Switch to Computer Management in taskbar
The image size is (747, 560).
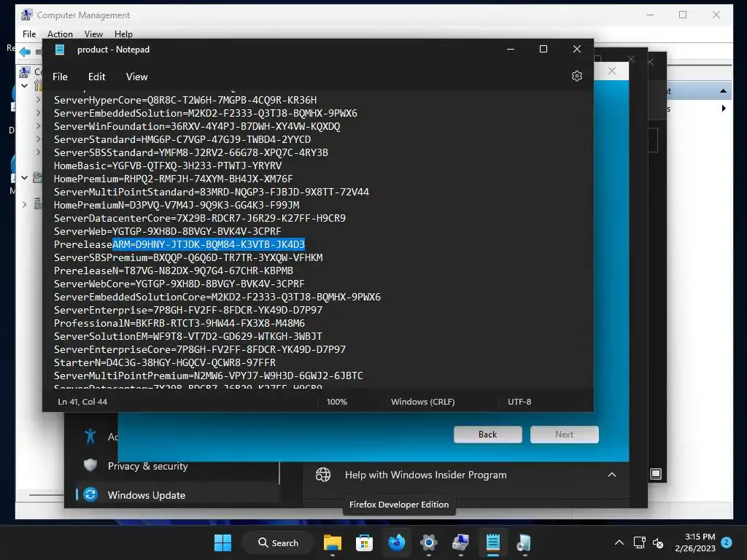[x=461, y=542]
